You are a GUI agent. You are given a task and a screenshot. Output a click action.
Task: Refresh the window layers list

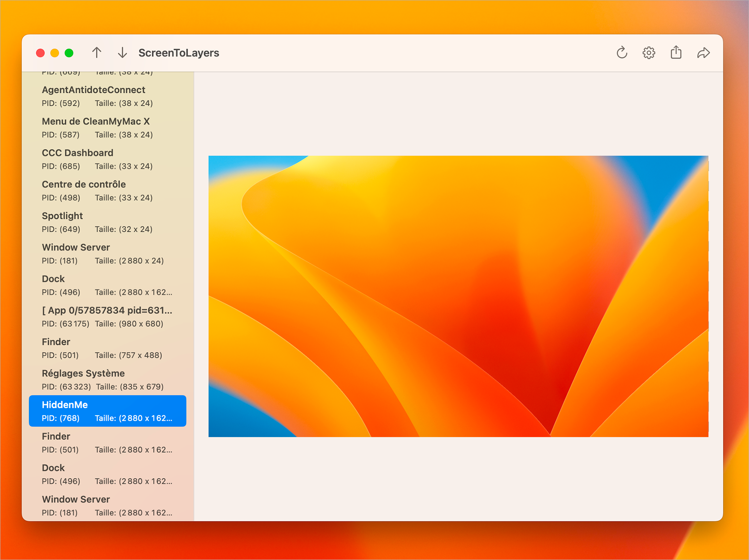[x=622, y=53]
